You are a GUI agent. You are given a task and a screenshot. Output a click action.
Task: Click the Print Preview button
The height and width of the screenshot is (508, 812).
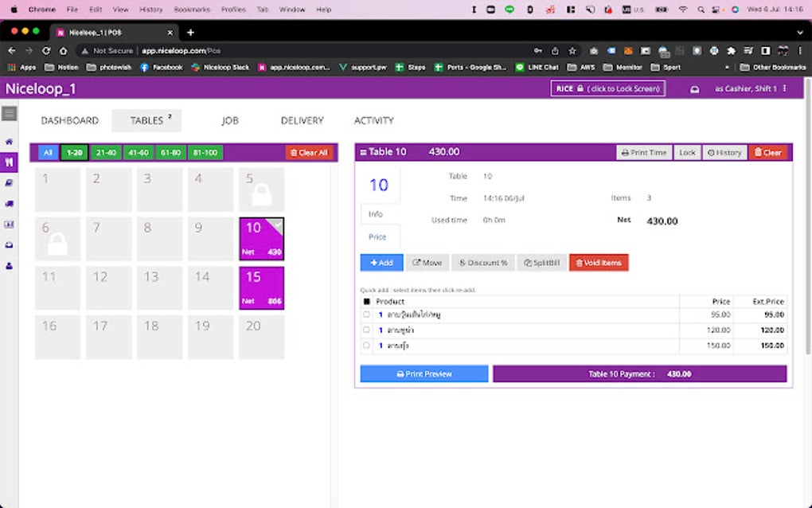click(424, 373)
